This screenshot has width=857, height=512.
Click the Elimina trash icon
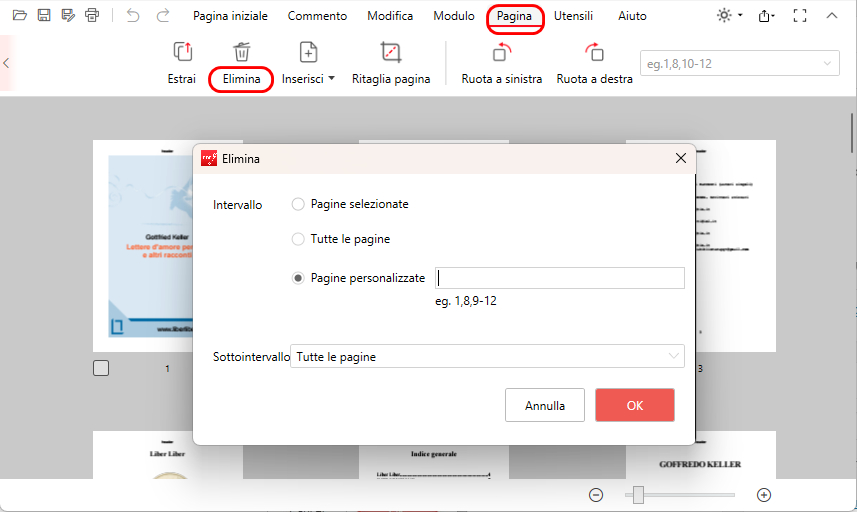click(242, 52)
